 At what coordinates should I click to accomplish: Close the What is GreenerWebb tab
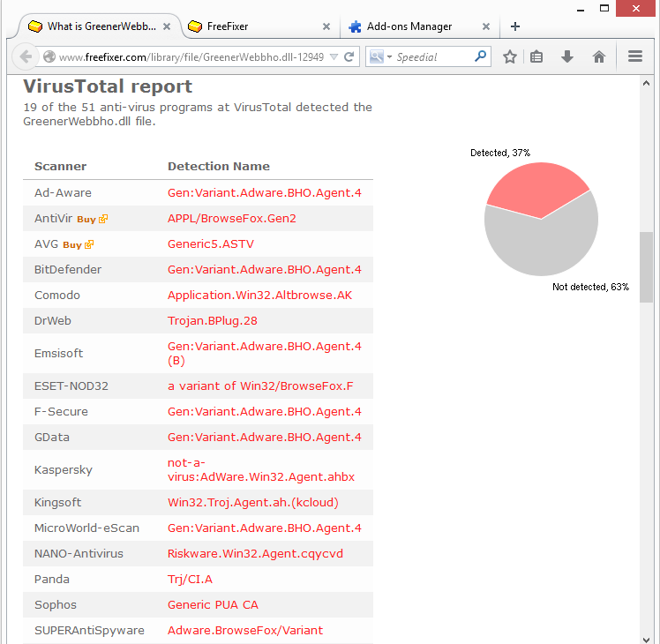[x=167, y=26]
